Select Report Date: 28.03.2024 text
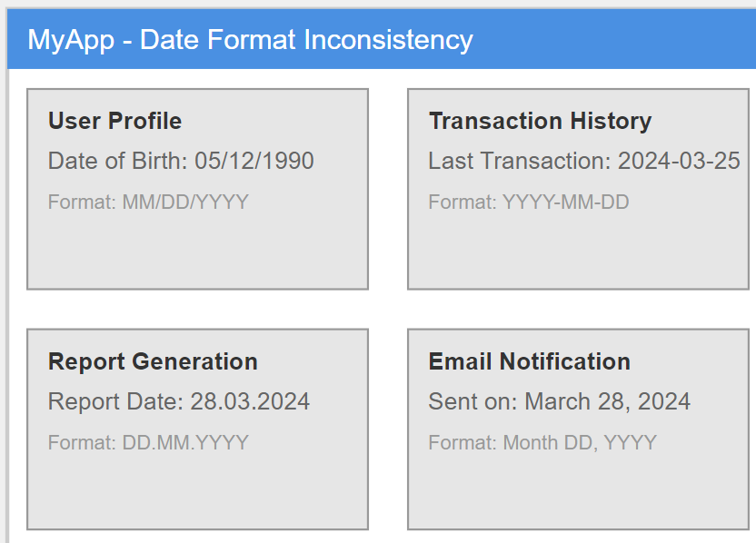The height and width of the screenshot is (543, 756). 179,401
